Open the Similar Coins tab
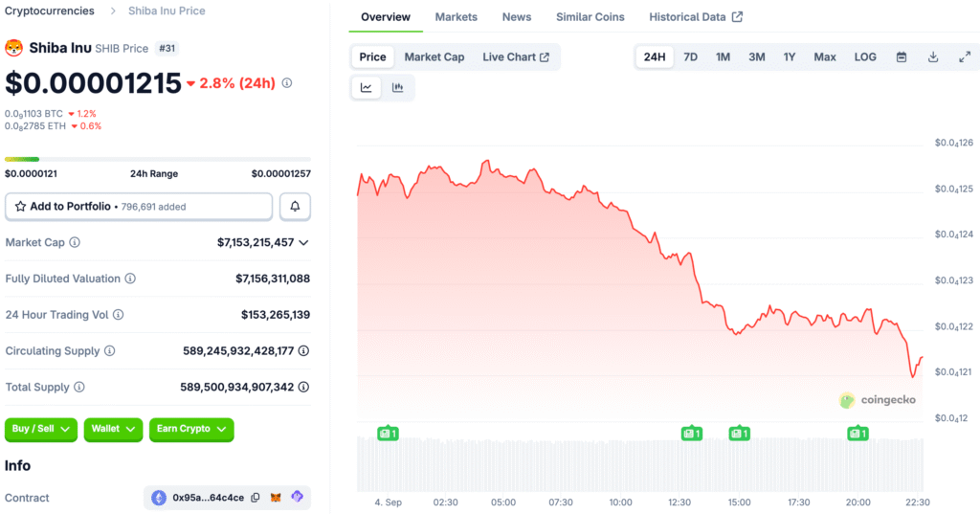The image size is (980, 514). click(x=590, y=17)
